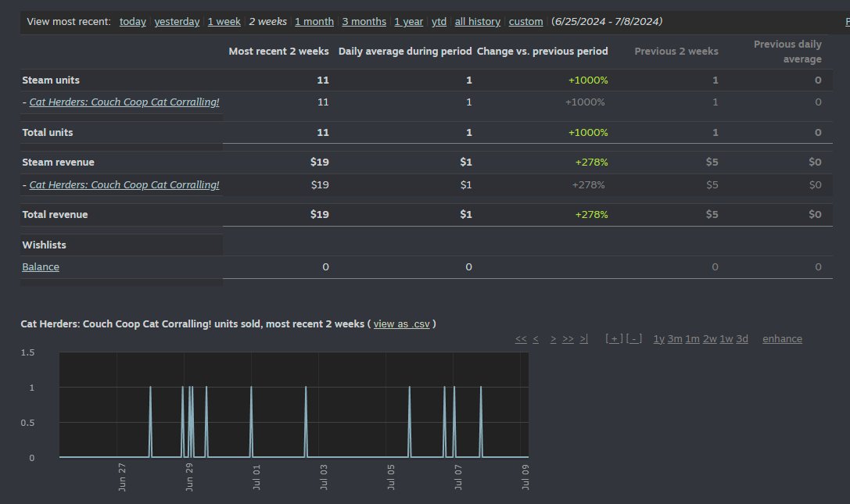Select the 2 weeks range

pyautogui.click(x=267, y=22)
